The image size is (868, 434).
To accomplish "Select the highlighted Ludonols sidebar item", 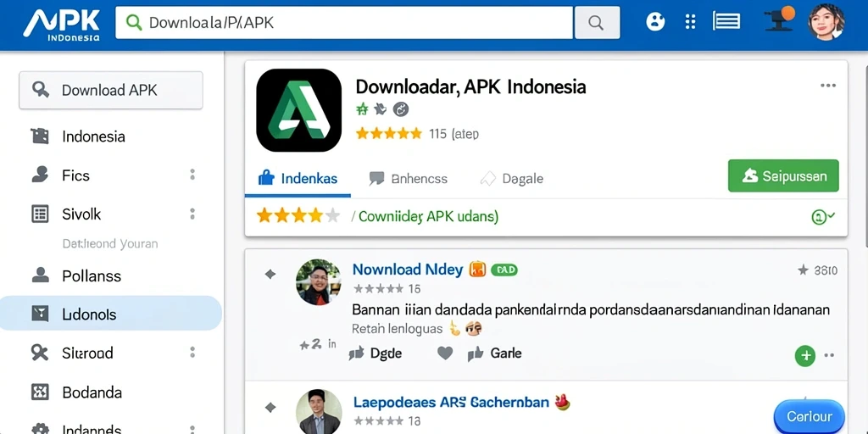I will tap(111, 314).
